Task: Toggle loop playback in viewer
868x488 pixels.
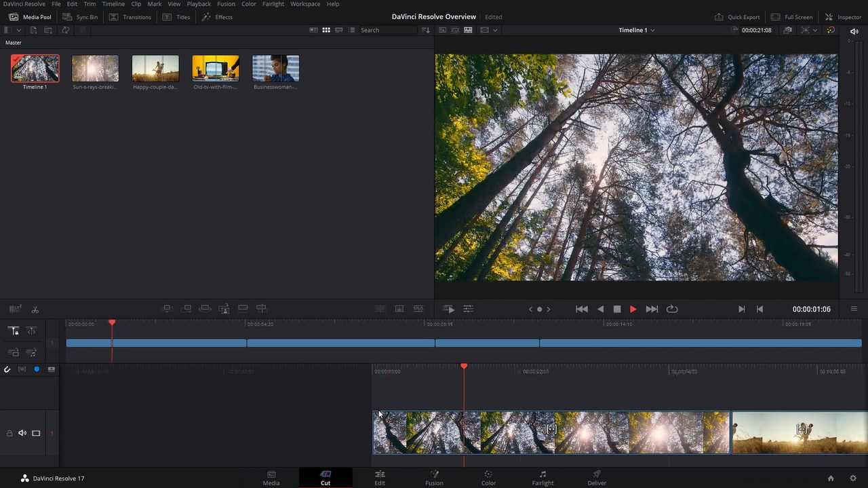Action: pos(672,309)
